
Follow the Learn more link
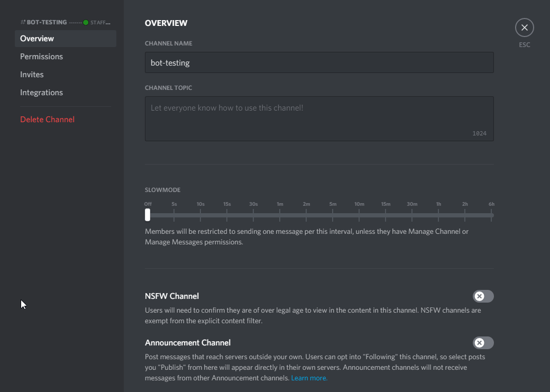click(309, 378)
